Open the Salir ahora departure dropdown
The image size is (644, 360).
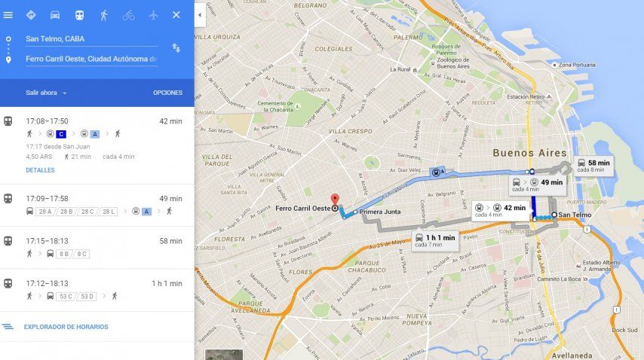[46, 93]
